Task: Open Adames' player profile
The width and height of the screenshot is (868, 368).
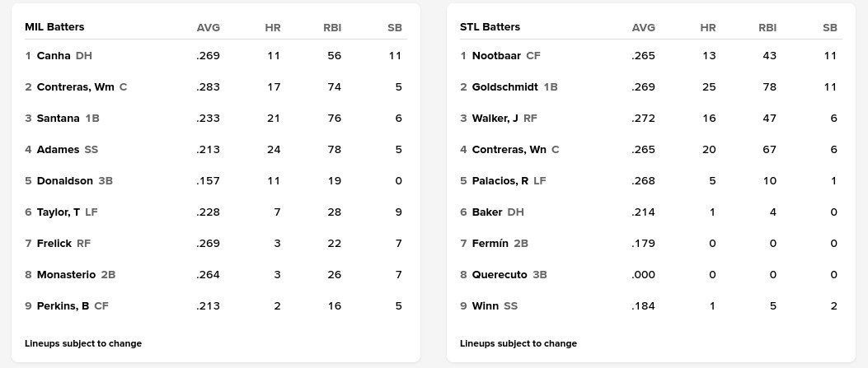Action: pos(58,150)
